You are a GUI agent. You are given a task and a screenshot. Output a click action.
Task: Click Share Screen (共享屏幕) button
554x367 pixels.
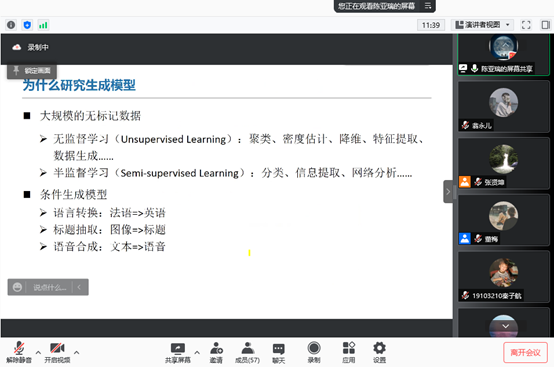tap(178, 353)
